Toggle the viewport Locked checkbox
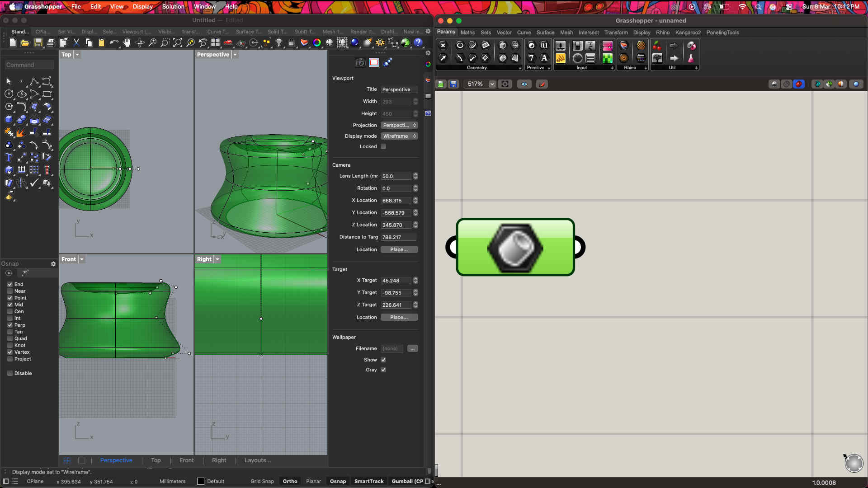 (x=383, y=147)
